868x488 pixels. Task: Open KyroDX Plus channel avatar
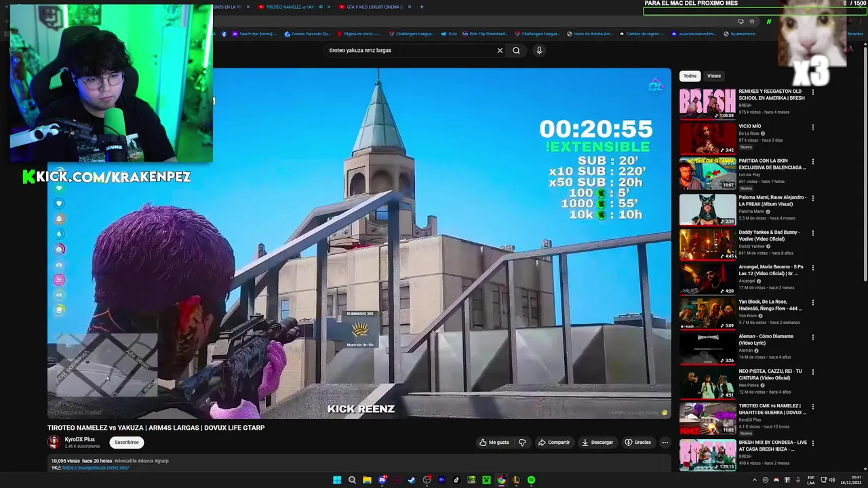tap(54, 442)
